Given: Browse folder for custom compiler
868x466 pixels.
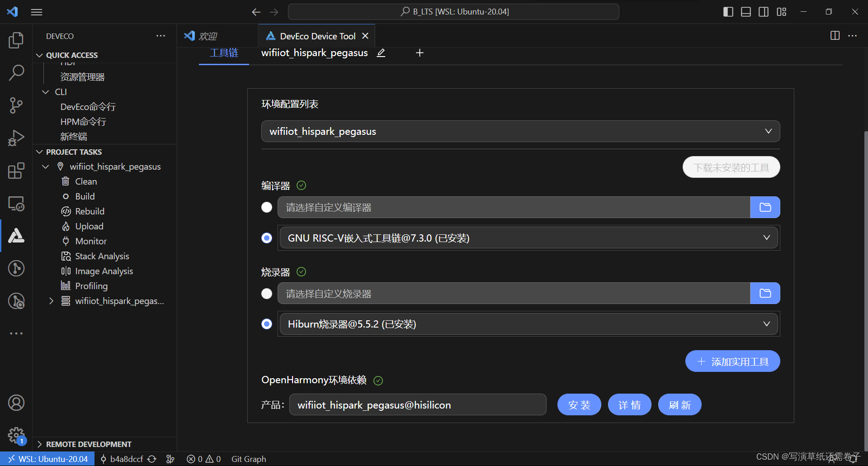Looking at the screenshot, I should [765, 207].
